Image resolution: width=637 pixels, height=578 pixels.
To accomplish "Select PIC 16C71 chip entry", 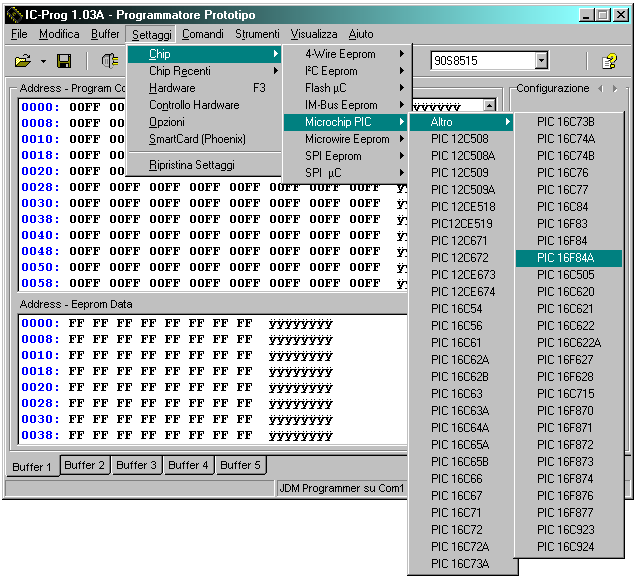I will click(x=462, y=513).
